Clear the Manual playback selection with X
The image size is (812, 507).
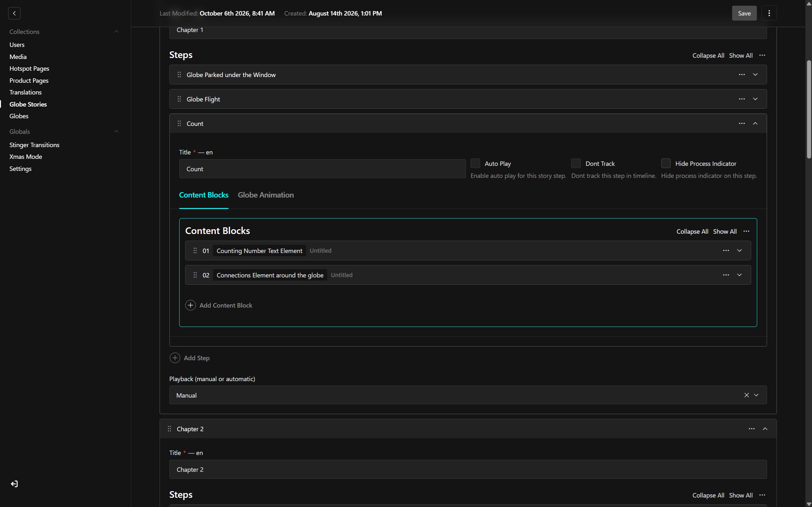point(747,395)
